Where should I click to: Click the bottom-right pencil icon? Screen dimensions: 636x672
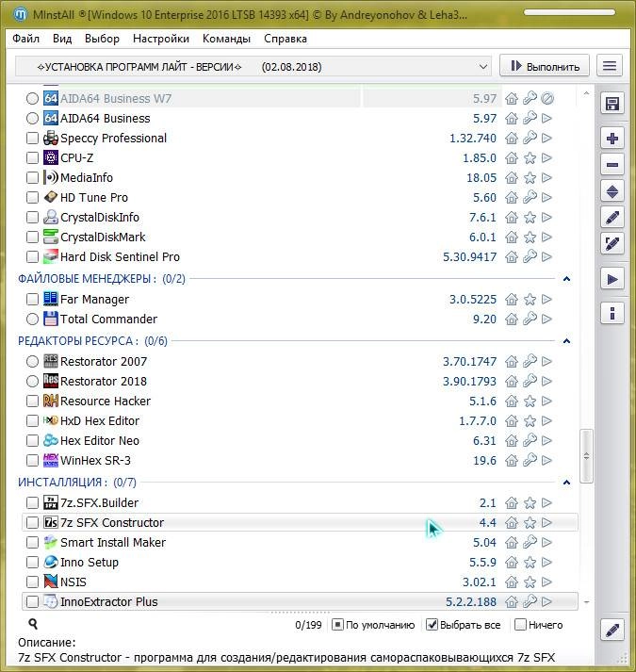tap(612, 631)
